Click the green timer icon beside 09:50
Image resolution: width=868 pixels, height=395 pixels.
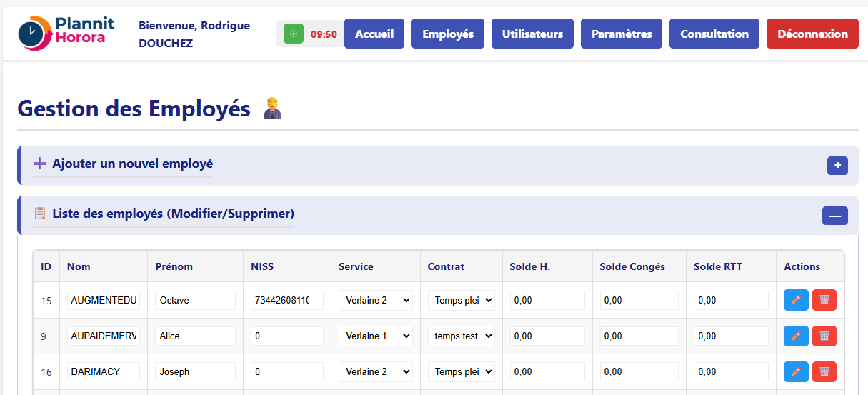coord(293,34)
